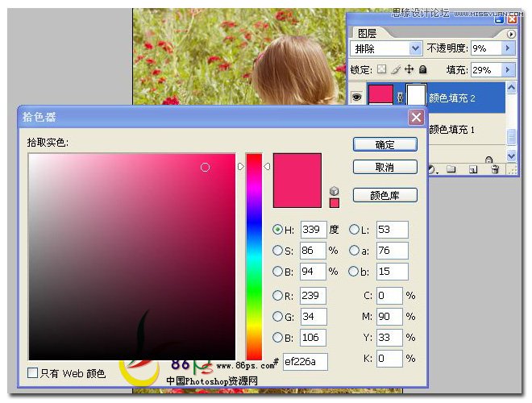Click the blue value field 106
This screenshot has width=532, height=403.
click(x=314, y=337)
